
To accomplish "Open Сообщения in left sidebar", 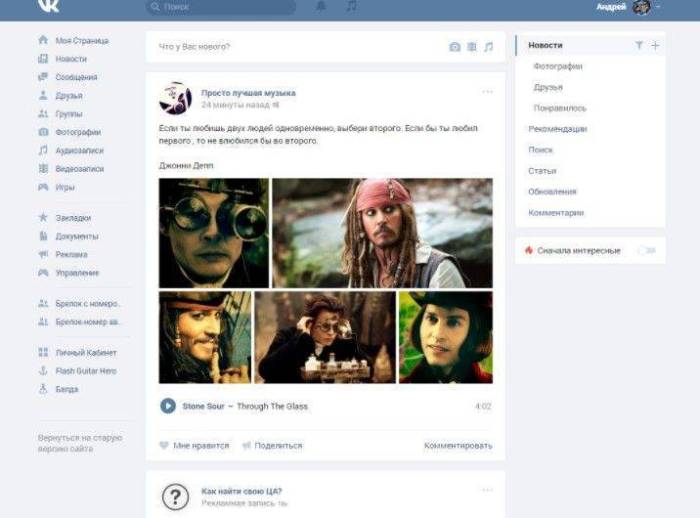I will click(76, 77).
